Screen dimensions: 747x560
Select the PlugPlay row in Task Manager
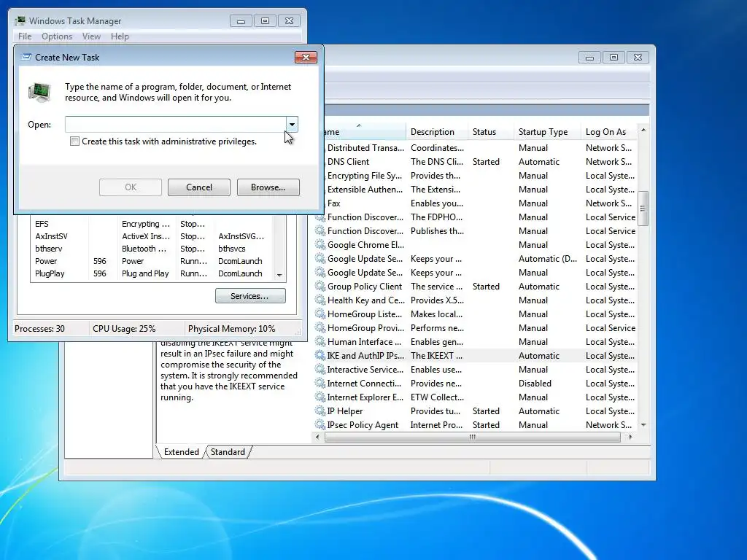tap(152, 273)
